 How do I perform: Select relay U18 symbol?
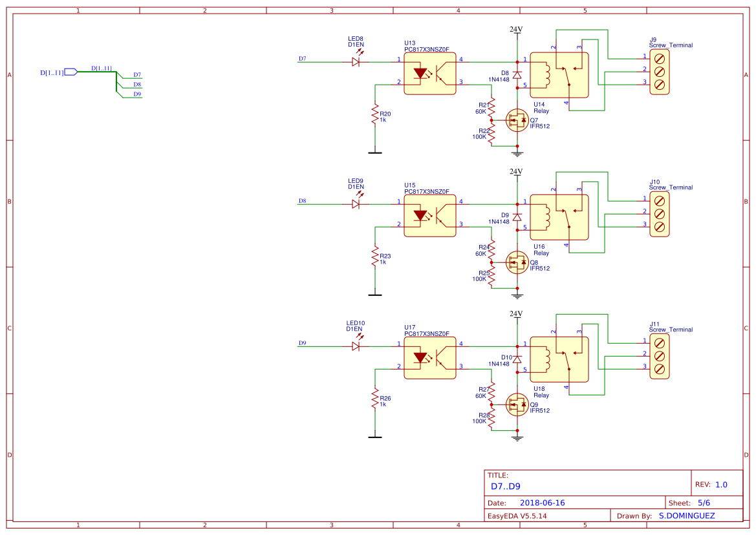(x=559, y=360)
